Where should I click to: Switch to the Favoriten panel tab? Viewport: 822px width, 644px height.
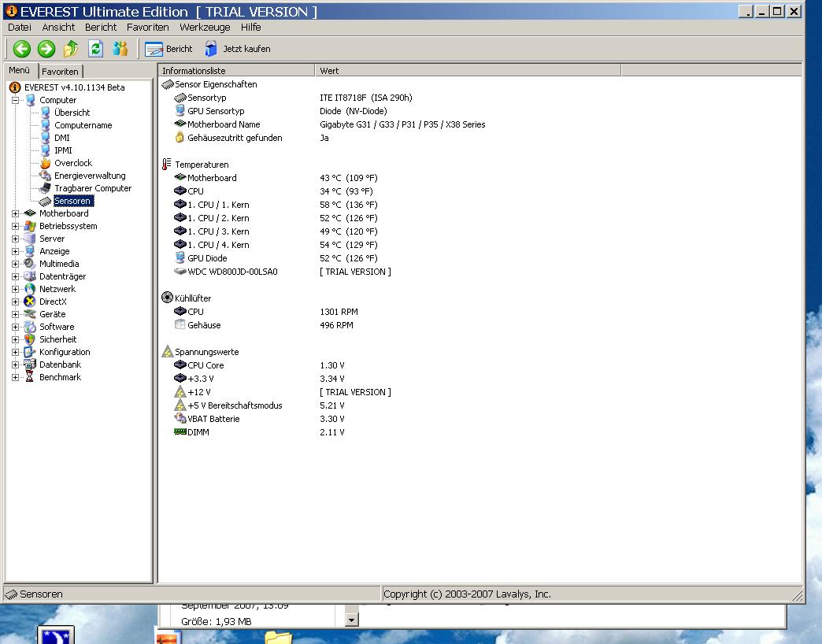(x=60, y=72)
